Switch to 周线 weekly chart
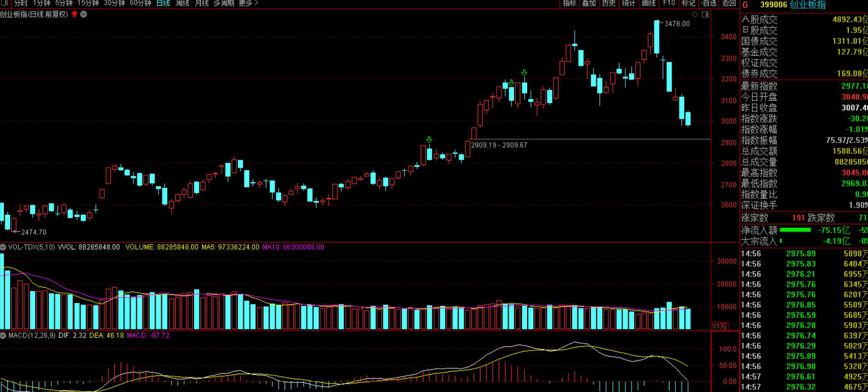Image resolution: width=868 pixels, height=392 pixels. (182, 3)
